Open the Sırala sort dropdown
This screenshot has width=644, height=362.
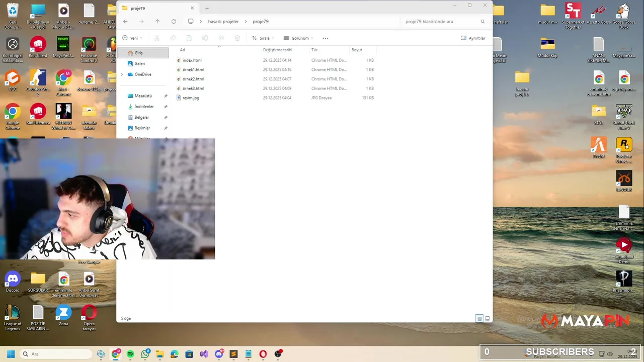(263, 38)
